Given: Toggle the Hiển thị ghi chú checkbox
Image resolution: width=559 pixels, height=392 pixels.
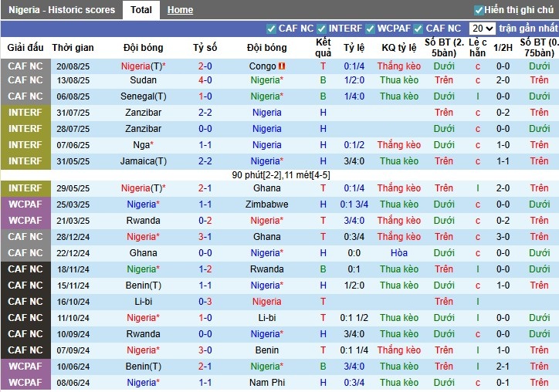Looking at the screenshot, I should [479, 10].
